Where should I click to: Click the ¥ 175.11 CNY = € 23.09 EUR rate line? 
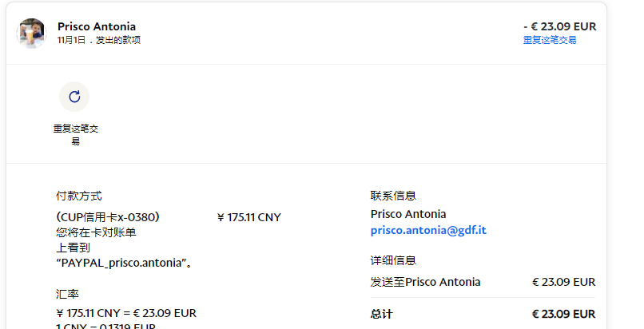(x=126, y=313)
